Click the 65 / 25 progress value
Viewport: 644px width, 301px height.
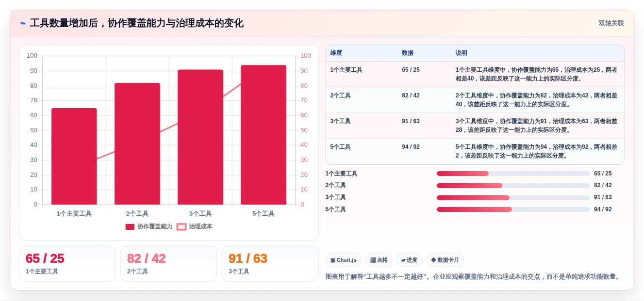click(x=603, y=174)
